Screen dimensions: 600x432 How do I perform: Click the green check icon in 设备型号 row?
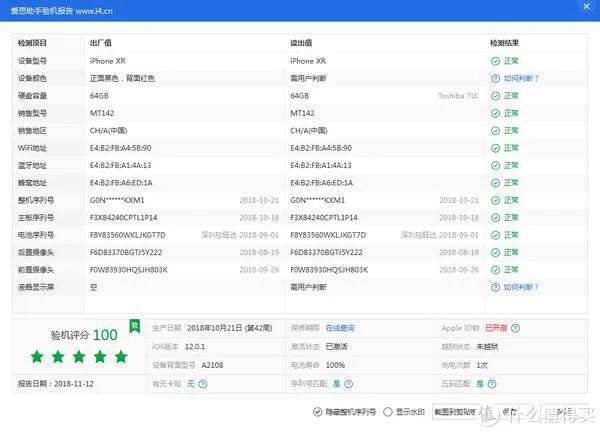pyautogui.click(x=495, y=61)
